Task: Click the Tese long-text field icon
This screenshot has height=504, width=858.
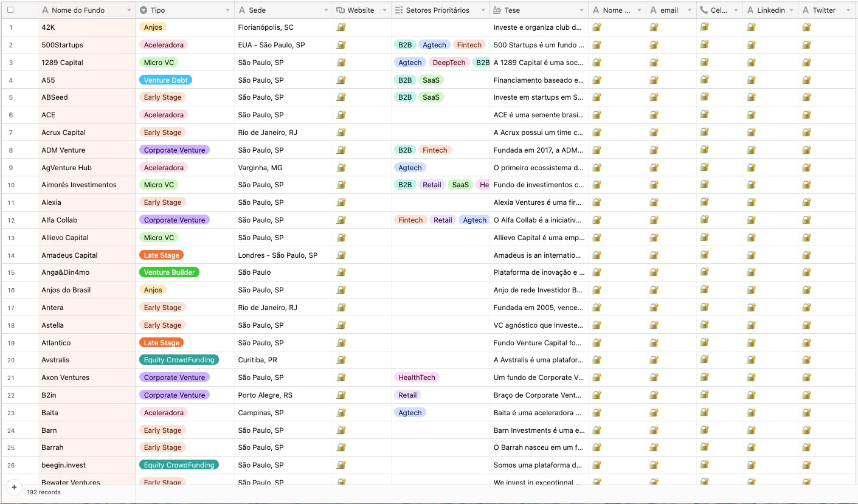Action: (497, 10)
